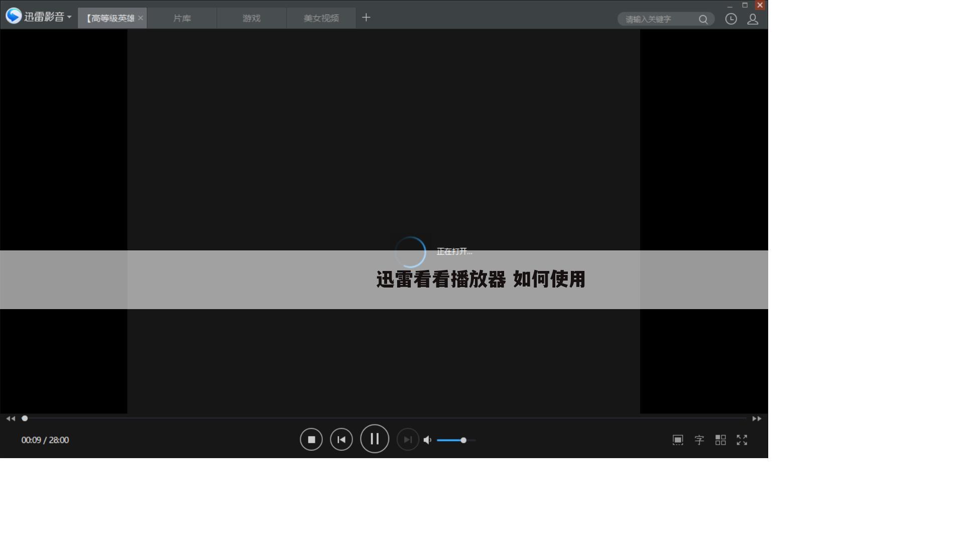Switch to the 片库 tab
The height and width of the screenshot is (560, 961).
click(182, 18)
